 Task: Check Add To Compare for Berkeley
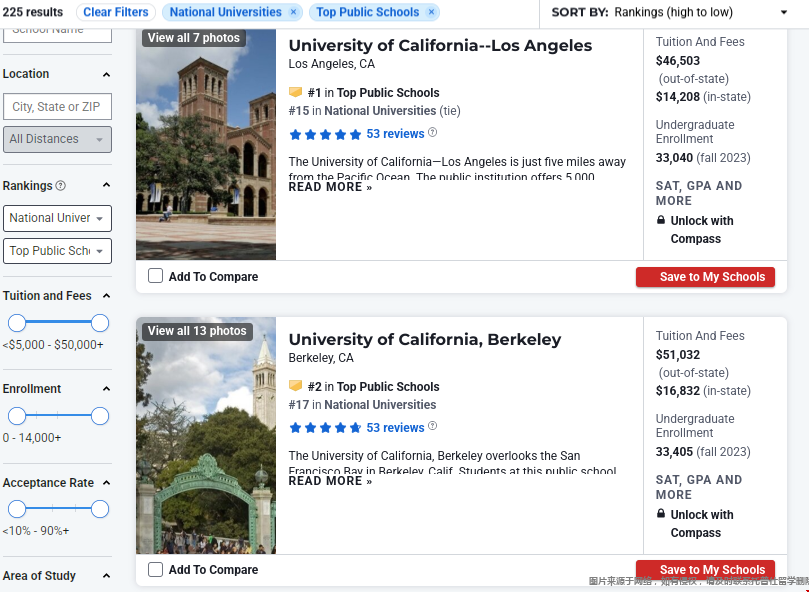pyautogui.click(x=155, y=569)
